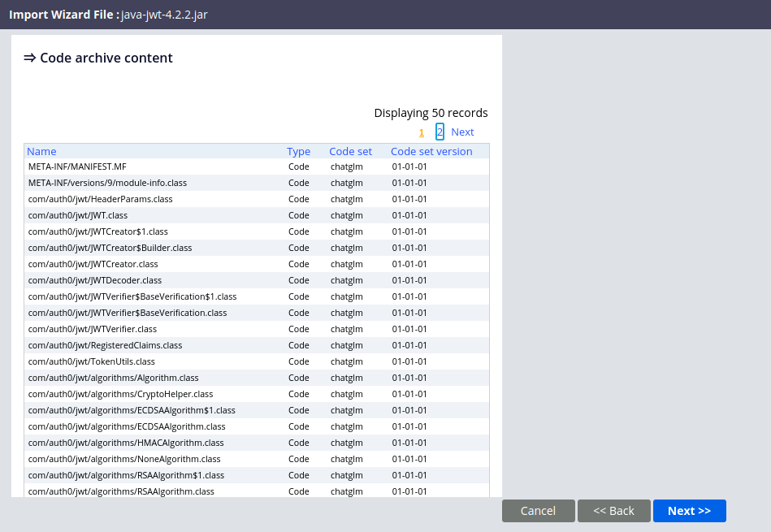Sort by Code set column header
Screen dimensions: 771x532
tap(350, 151)
